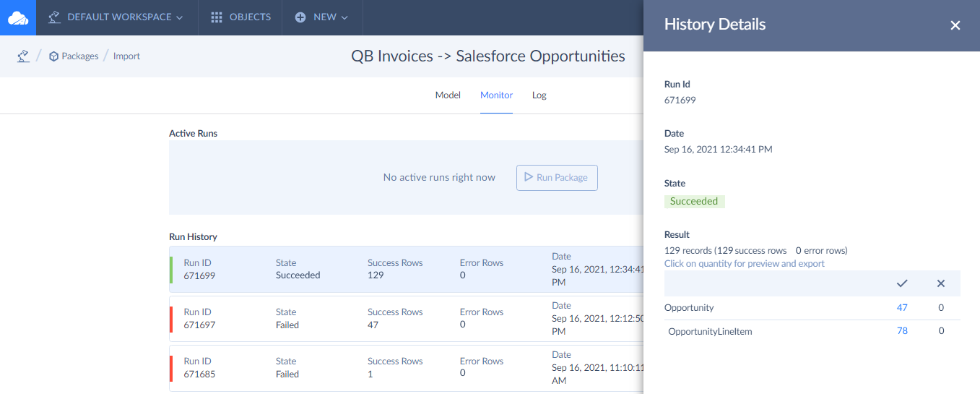980x394 pixels.
Task: Select failed run 671697 row
Action: point(406,318)
